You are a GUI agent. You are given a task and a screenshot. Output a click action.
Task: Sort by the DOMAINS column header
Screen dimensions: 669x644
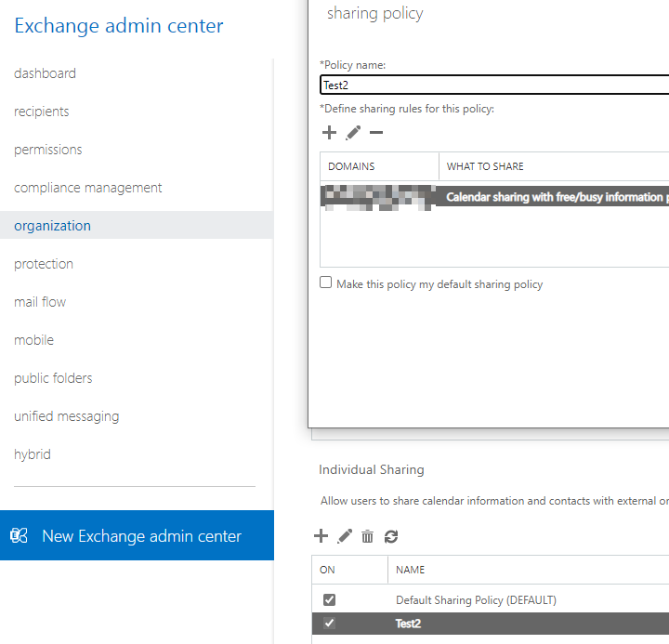click(379, 166)
